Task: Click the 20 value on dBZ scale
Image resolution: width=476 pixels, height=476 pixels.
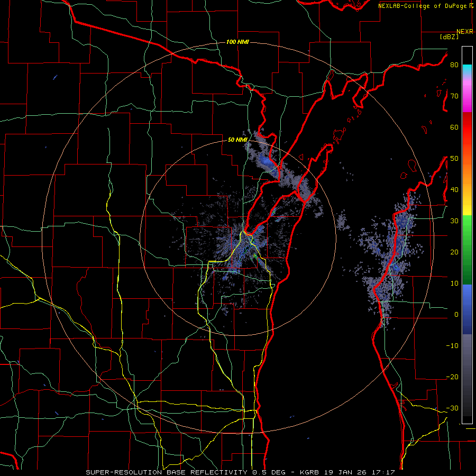Action: [454, 252]
